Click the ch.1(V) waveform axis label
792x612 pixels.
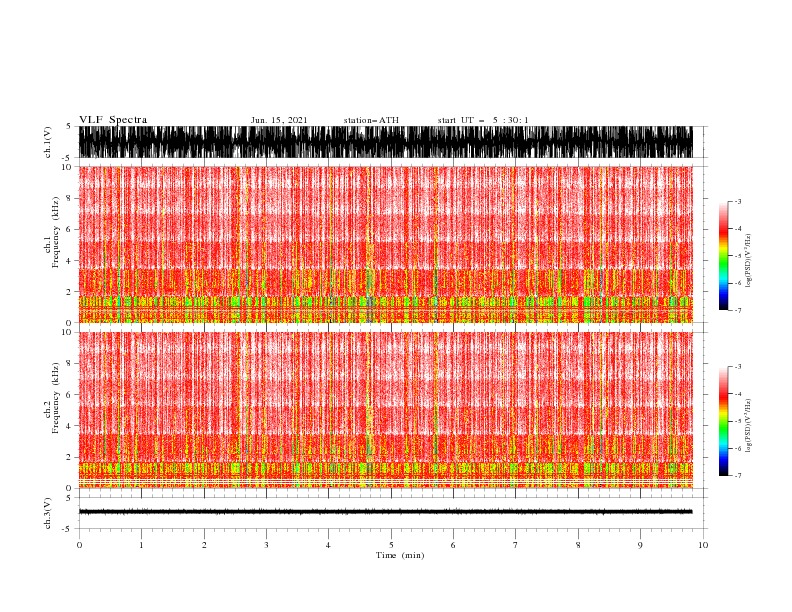tap(48, 142)
